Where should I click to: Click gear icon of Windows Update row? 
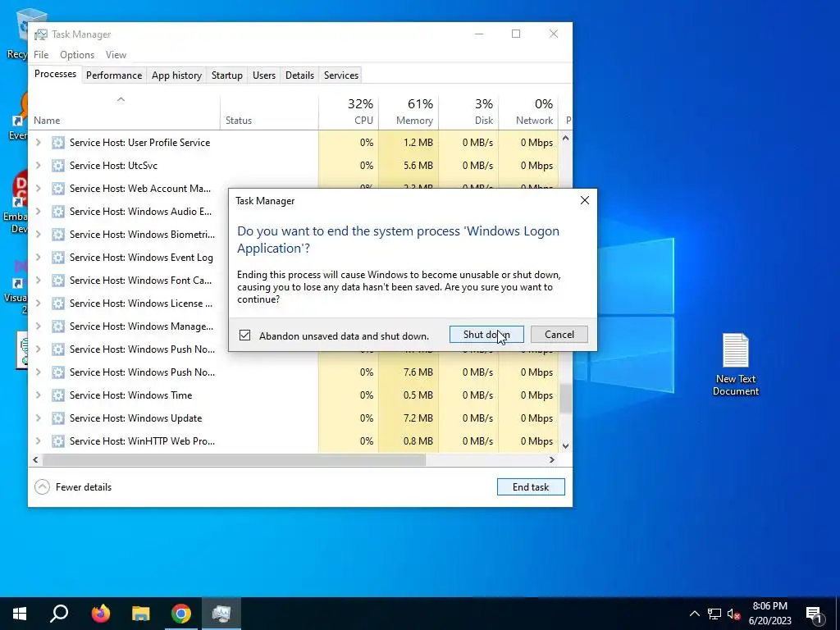58,418
